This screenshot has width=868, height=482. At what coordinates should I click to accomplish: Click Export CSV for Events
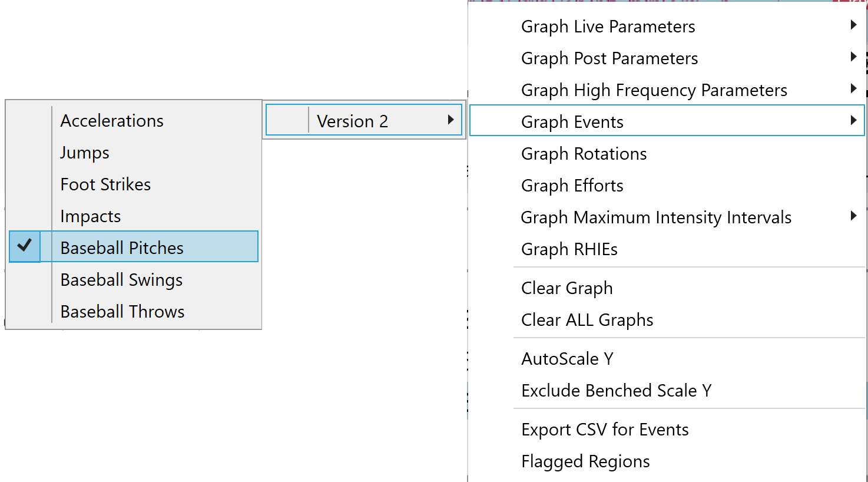coord(605,430)
